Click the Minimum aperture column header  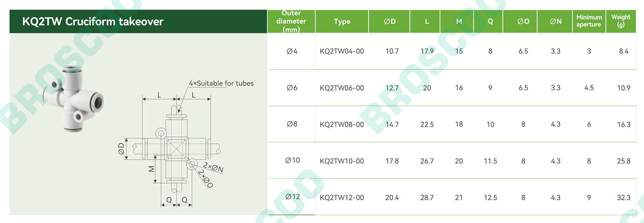[x=589, y=21]
